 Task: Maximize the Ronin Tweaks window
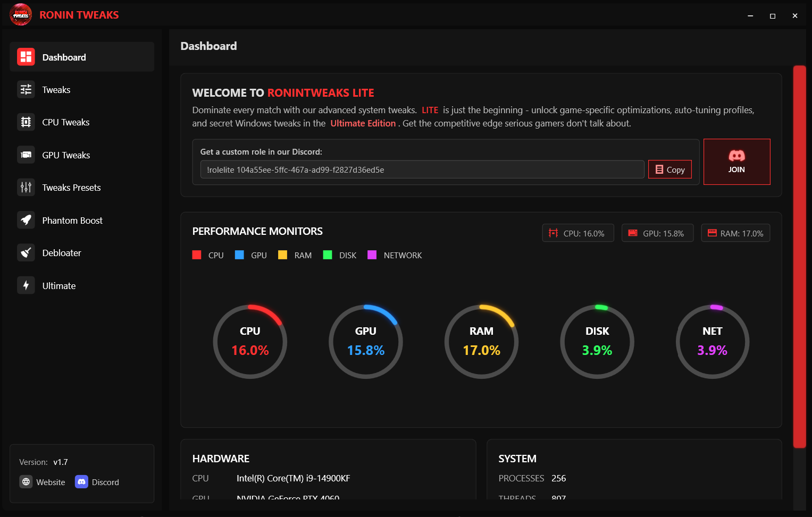pyautogui.click(x=773, y=16)
